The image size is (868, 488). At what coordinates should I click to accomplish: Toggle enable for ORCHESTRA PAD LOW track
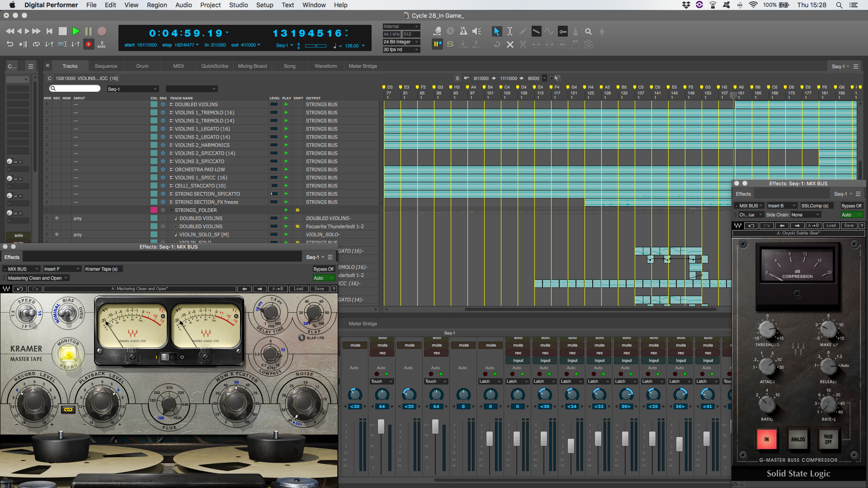pyautogui.click(x=163, y=169)
